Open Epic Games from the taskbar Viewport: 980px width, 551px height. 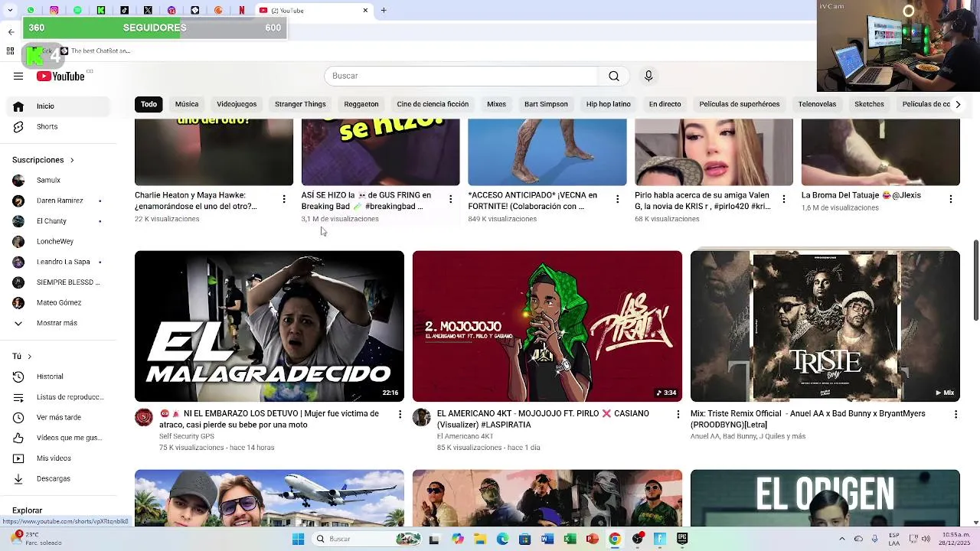682,539
